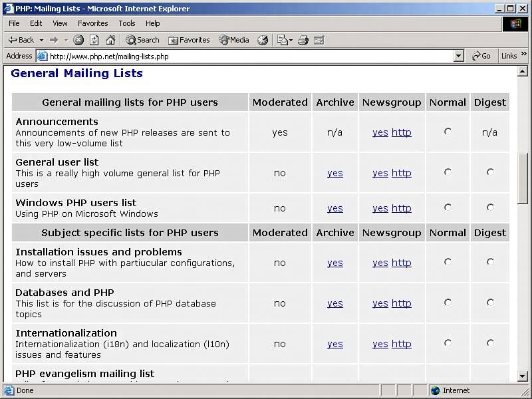Viewport: 532px width, 399px height.
Task: Open the History toolbar icon
Action: tap(263, 40)
